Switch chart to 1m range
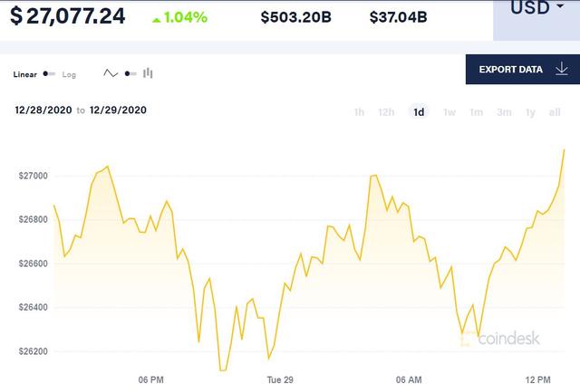 [477, 112]
